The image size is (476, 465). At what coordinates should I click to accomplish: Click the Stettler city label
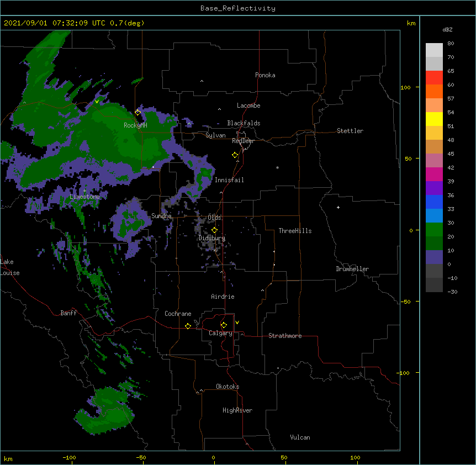pyautogui.click(x=350, y=131)
